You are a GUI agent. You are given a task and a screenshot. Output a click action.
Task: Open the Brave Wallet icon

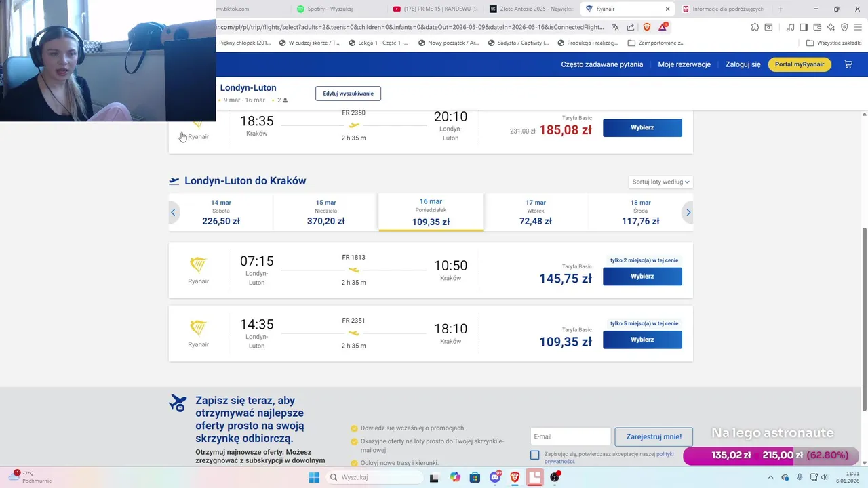(817, 27)
